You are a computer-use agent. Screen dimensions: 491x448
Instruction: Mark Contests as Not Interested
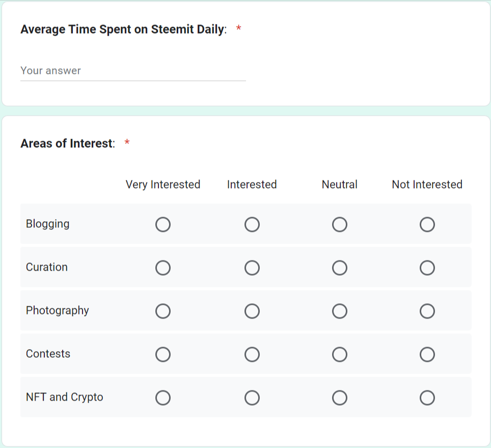427,354
